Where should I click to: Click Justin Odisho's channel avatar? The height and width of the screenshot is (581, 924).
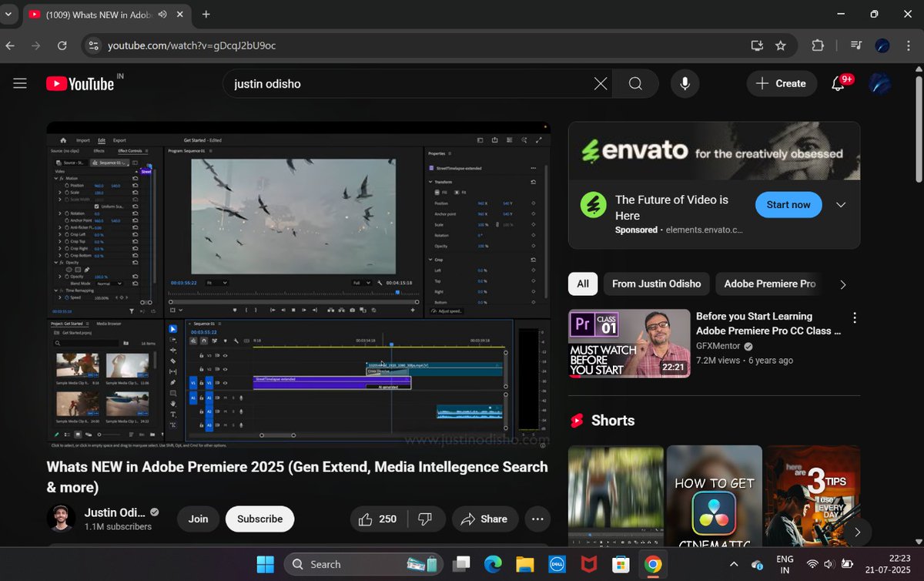click(x=61, y=519)
